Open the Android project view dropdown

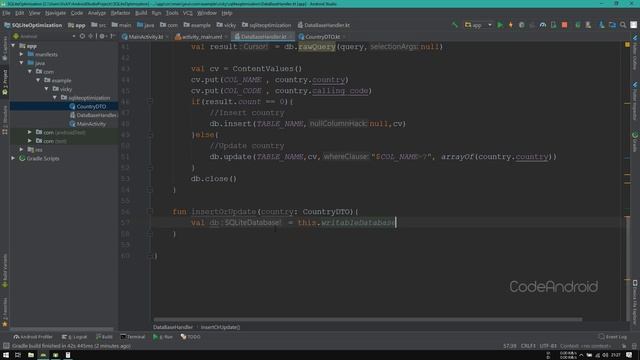[x=45, y=36]
